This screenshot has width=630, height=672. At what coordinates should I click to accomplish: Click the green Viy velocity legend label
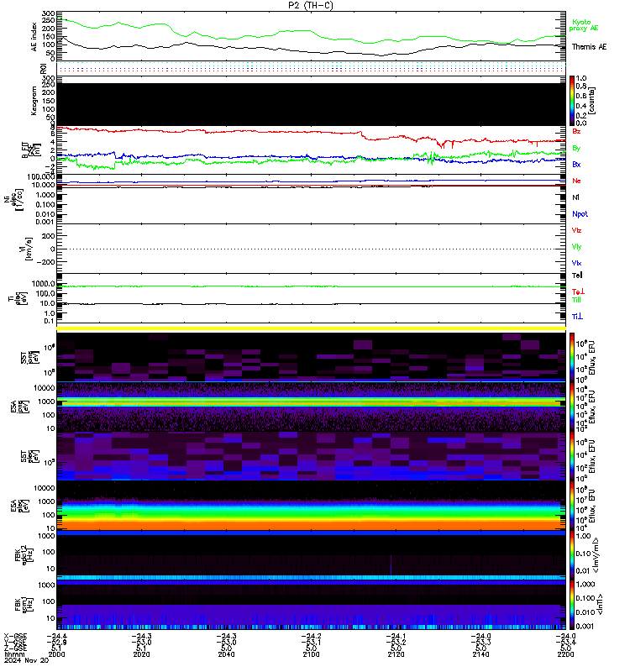click(576, 247)
